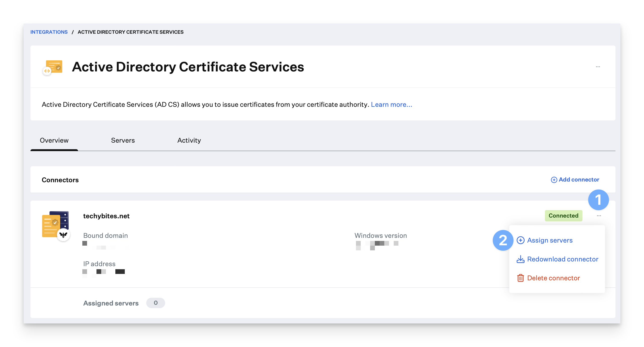
Task: Click the bee badge on connector icon
Action: click(63, 235)
